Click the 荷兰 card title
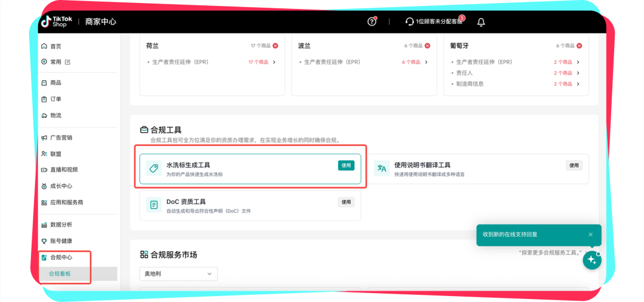Screen dimensions: 644x302 pyautogui.click(x=153, y=45)
